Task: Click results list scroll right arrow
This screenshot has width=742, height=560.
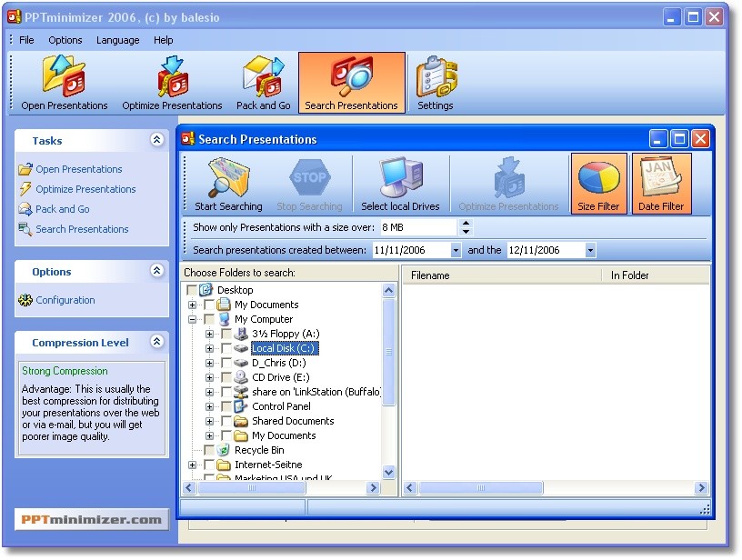Action: 701,487
